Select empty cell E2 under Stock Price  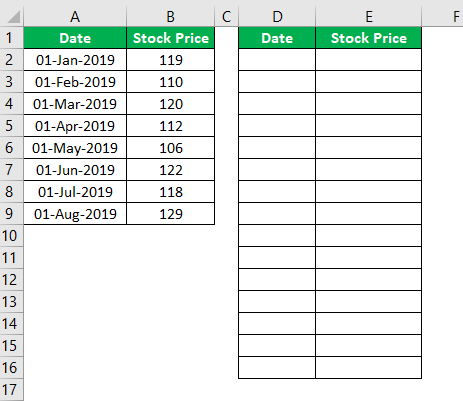368,60
